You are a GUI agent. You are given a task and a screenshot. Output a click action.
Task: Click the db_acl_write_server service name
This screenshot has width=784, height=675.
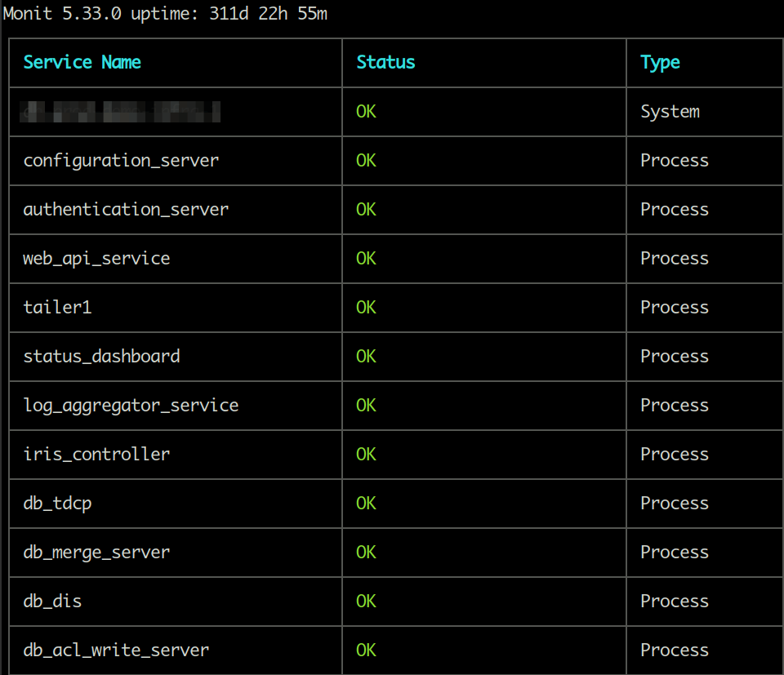click(116, 651)
